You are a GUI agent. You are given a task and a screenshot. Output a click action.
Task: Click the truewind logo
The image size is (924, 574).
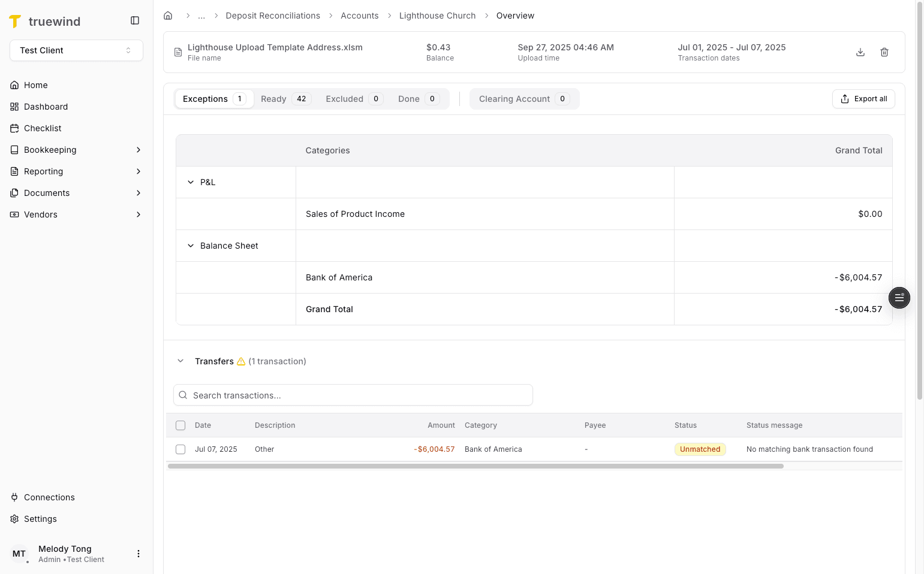(x=45, y=21)
